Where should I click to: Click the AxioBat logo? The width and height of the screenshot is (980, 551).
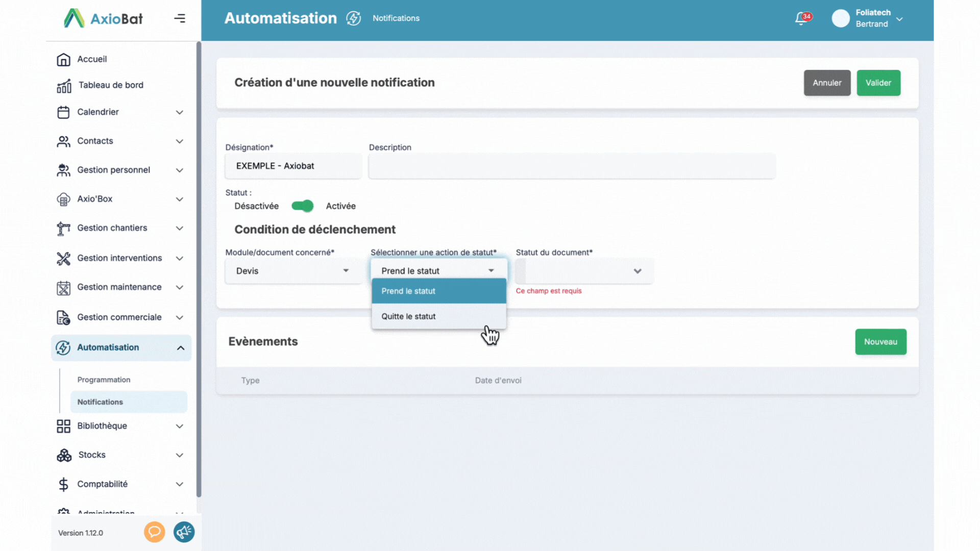103,18
